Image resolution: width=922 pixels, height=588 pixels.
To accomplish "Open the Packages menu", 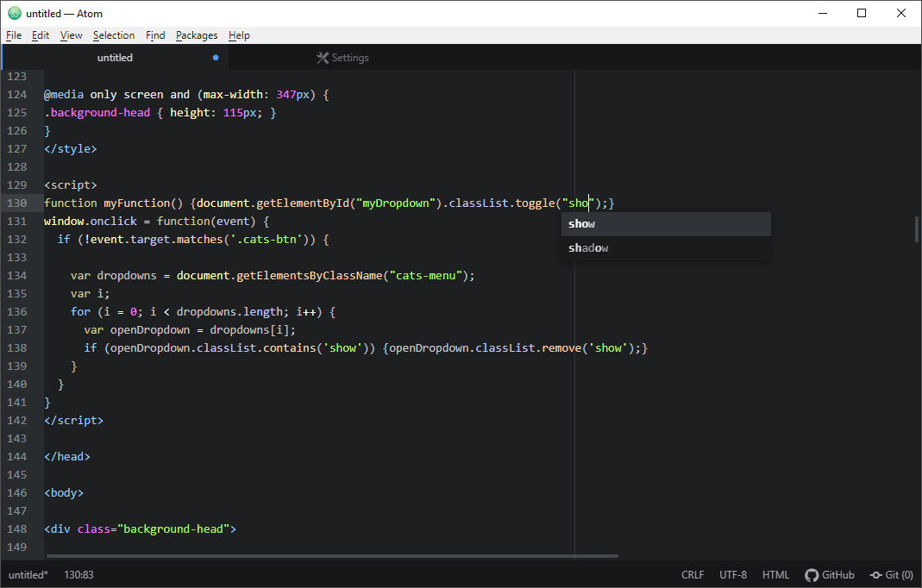I will tap(197, 35).
